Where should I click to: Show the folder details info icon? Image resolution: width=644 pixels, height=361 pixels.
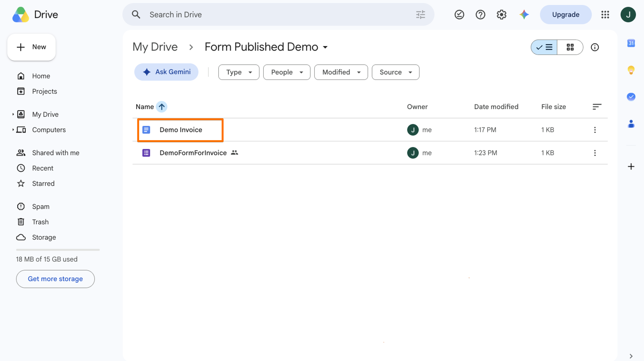coord(595,47)
